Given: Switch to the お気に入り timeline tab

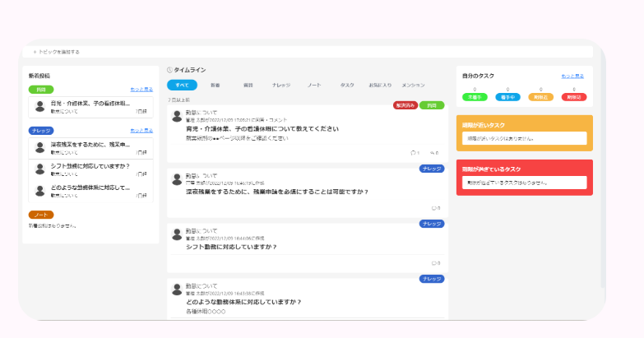Looking at the screenshot, I should pyautogui.click(x=380, y=85).
